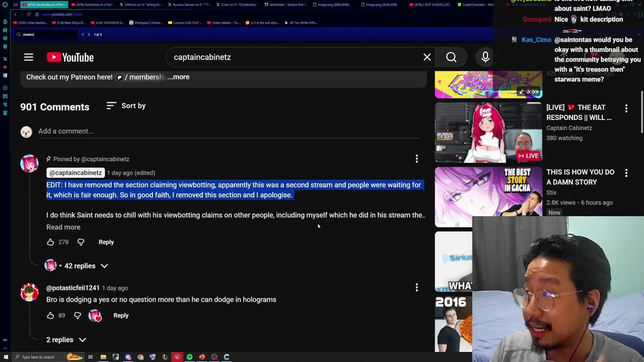Focus the 'Add a comment...' field
The height and width of the screenshot is (362, 644).
(x=228, y=131)
